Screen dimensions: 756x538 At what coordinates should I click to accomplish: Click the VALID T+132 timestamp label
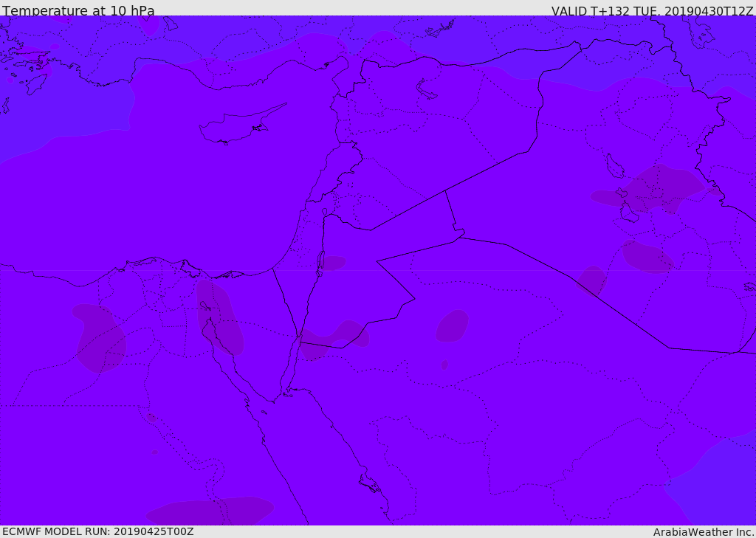652,11
